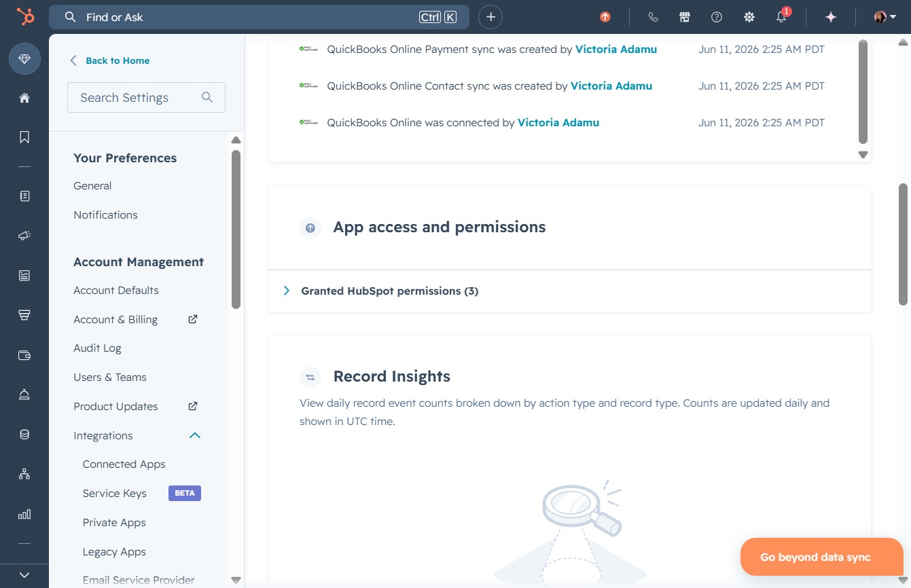Viewport: 911px width, 588px height.
Task: Open Reporting bar chart icon in sidebar
Action: 24,514
